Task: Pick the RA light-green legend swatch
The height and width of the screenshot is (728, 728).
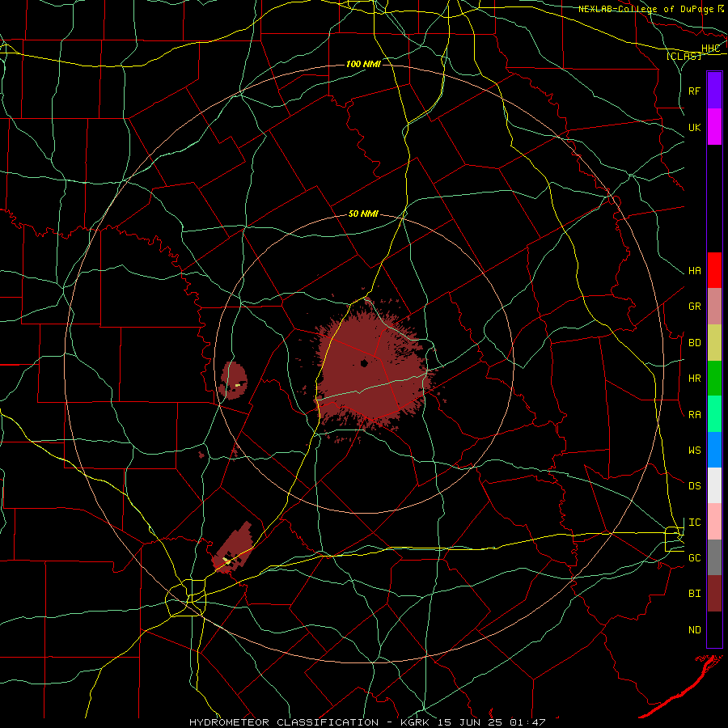Action: [x=714, y=413]
